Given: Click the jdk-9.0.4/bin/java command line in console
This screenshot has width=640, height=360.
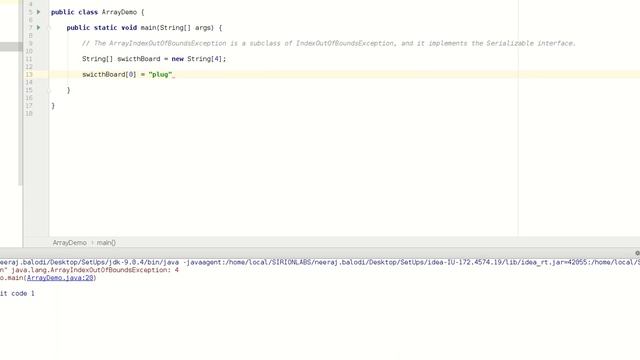Looking at the screenshot, I should click(320, 262).
